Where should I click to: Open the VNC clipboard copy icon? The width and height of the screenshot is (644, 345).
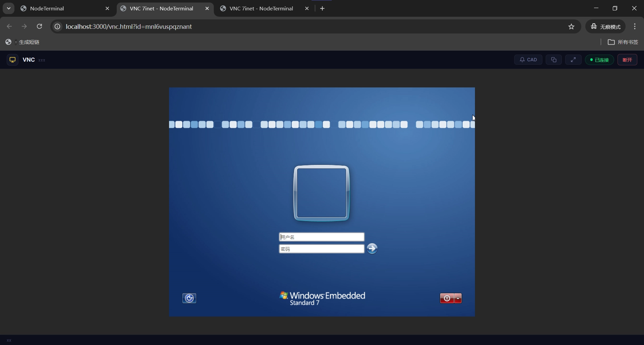point(553,60)
